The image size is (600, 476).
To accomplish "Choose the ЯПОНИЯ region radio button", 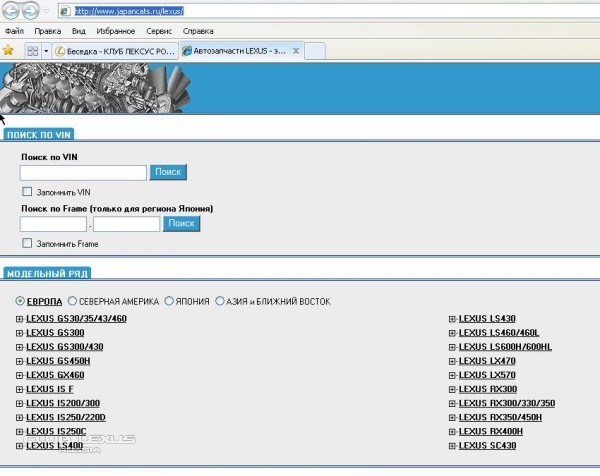I will [x=169, y=301].
